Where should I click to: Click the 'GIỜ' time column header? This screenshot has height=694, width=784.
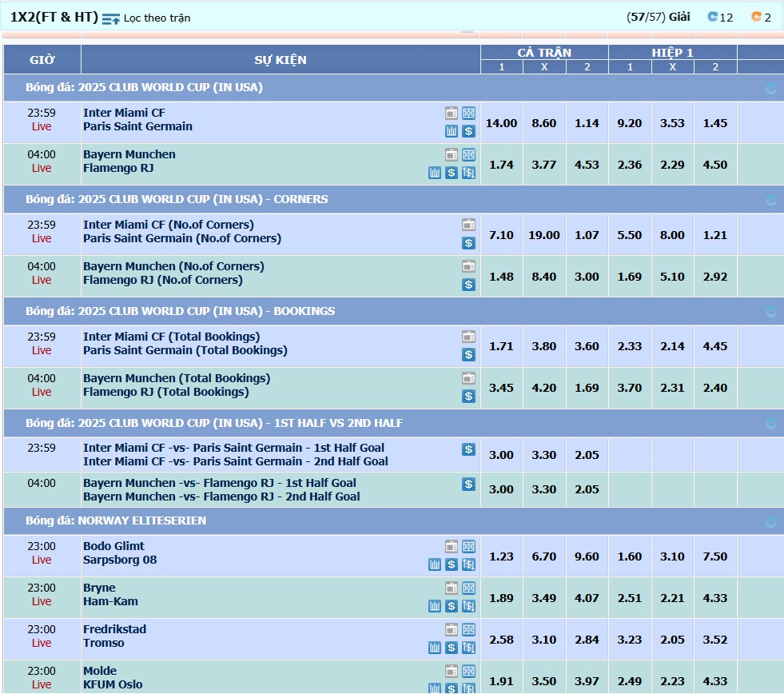[42, 59]
